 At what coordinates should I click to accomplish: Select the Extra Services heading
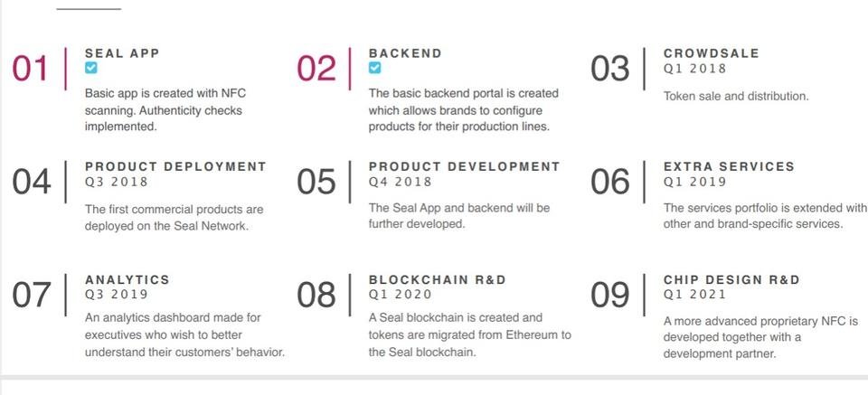[x=729, y=166]
